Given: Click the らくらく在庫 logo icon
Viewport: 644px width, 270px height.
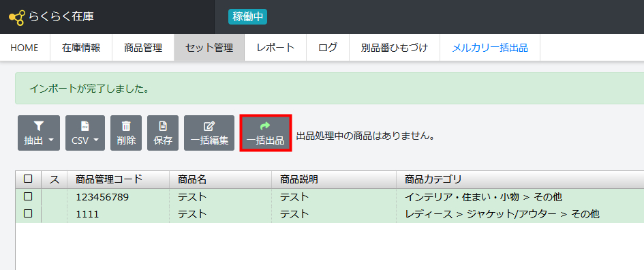Looking at the screenshot, I should 18,17.
